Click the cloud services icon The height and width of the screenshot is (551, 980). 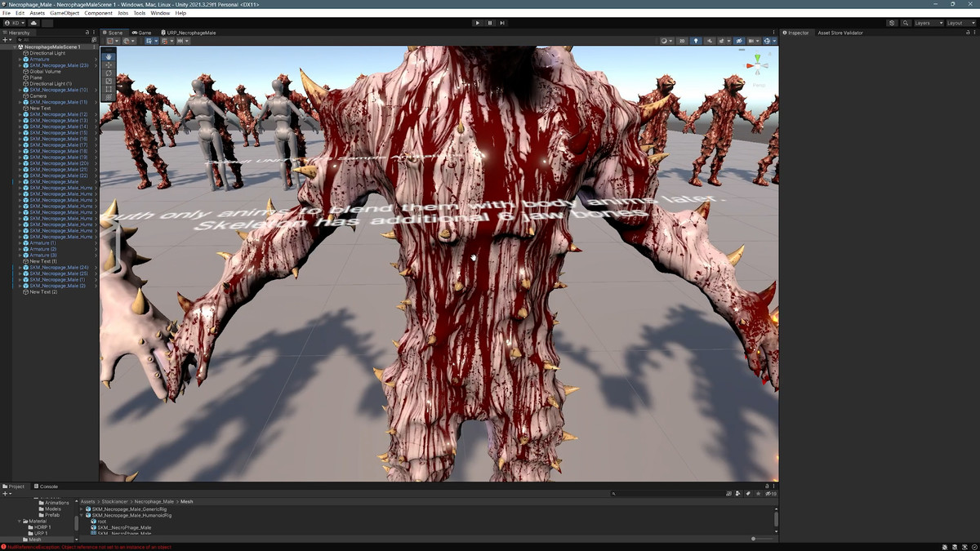[33, 23]
